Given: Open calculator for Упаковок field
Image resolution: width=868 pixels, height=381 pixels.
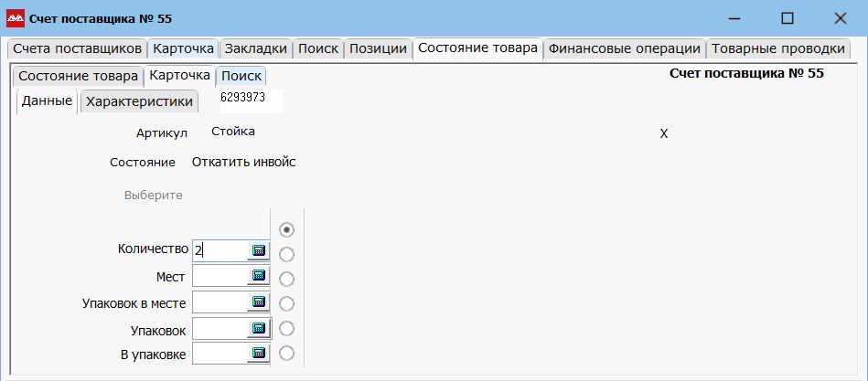Looking at the screenshot, I should pos(258,328).
